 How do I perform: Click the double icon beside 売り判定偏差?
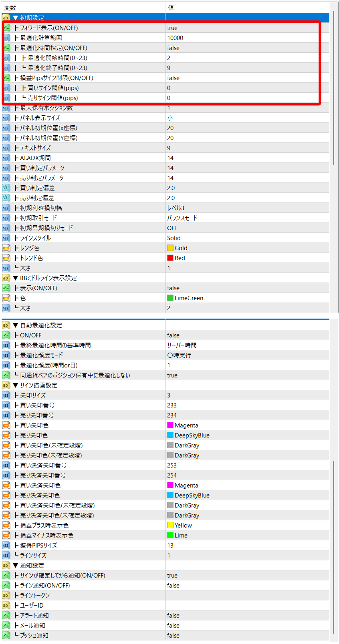(6, 198)
